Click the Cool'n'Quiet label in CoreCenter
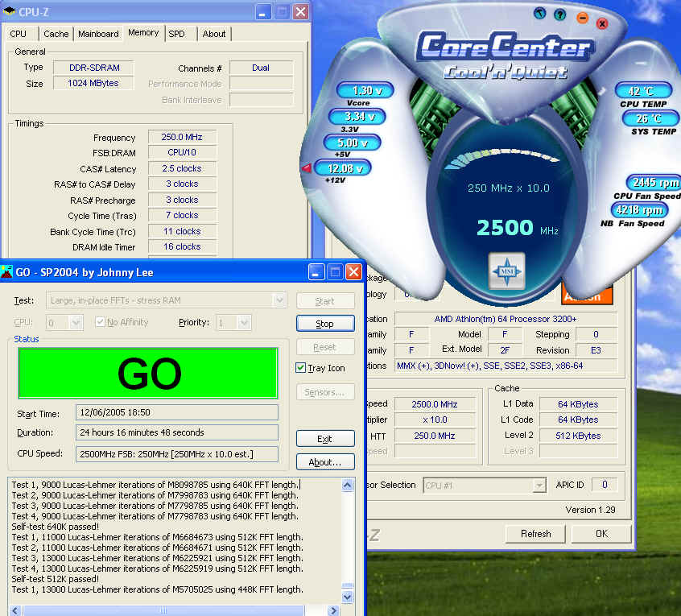This screenshot has height=616, width=681. 506,72
